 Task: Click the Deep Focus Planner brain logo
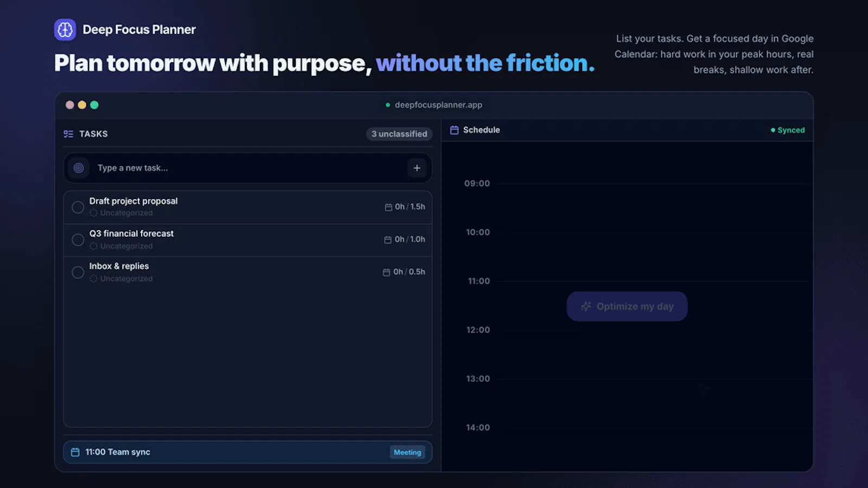tap(65, 30)
